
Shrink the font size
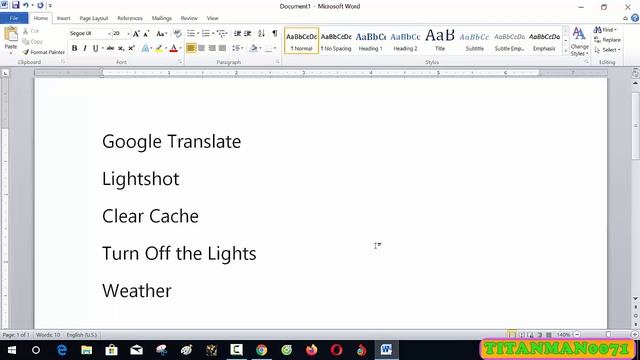[146, 33]
